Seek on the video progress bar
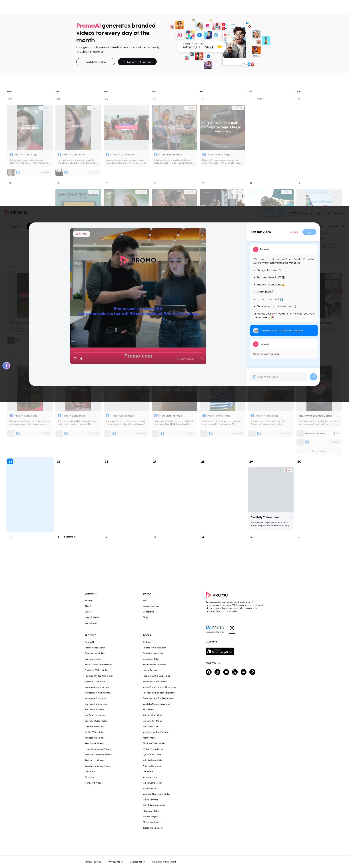349x868 pixels. (x=138, y=352)
